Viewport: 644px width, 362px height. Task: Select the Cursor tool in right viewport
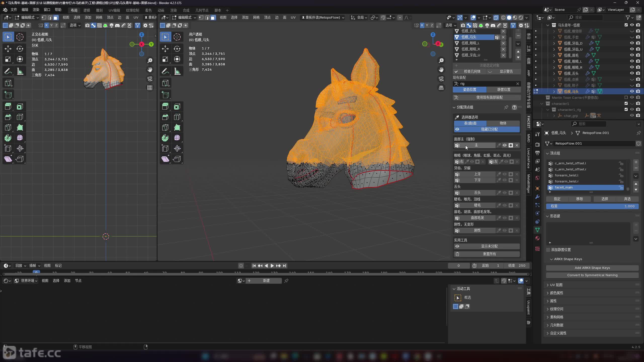tap(177, 37)
